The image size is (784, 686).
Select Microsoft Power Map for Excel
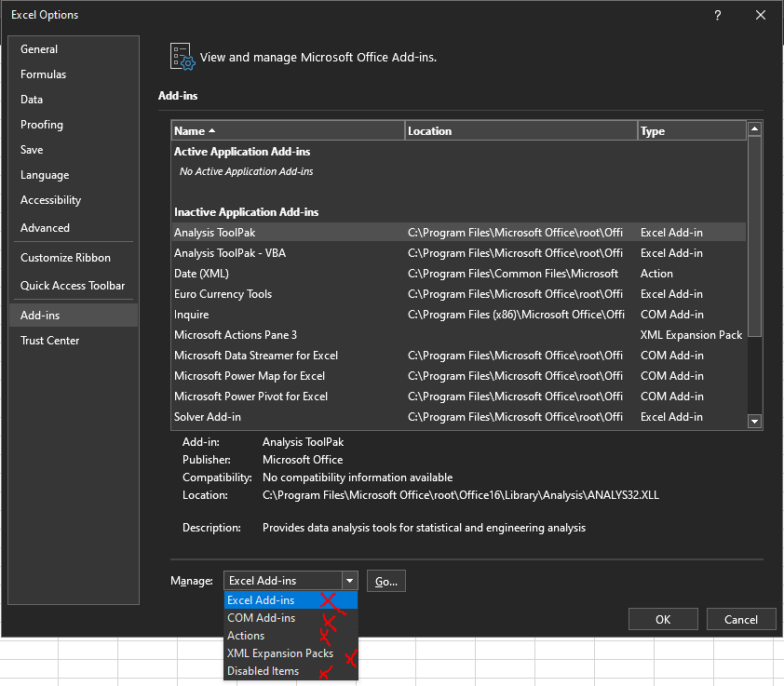tap(458, 376)
